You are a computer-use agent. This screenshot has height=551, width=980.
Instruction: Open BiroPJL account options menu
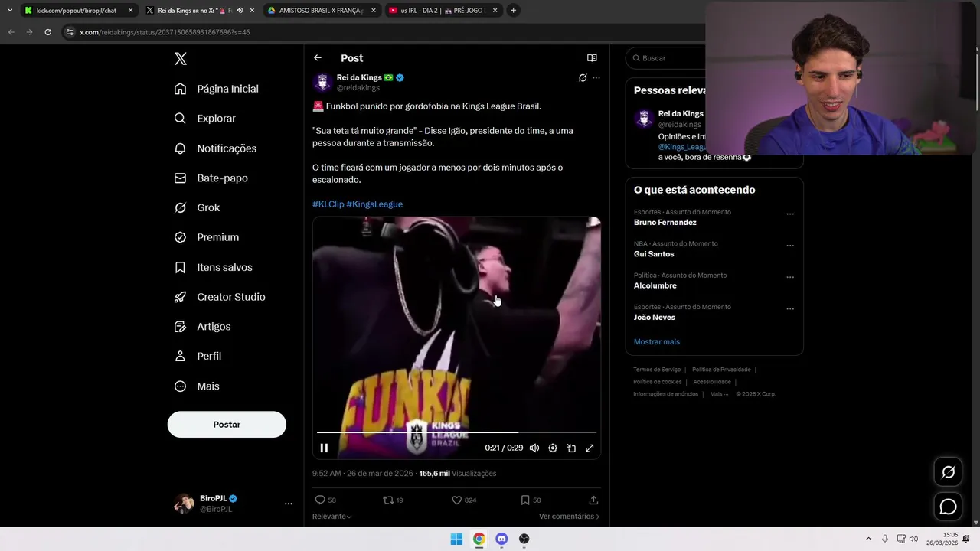click(x=289, y=504)
